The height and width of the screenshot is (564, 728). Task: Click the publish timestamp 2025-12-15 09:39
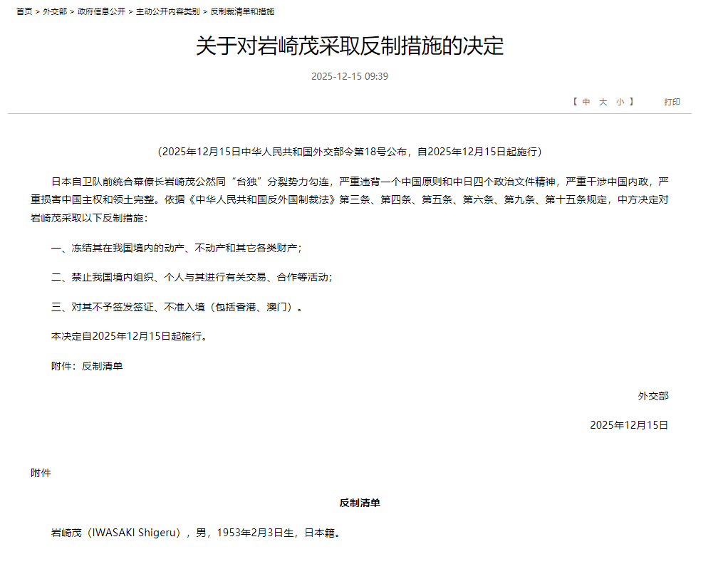coord(349,77)
